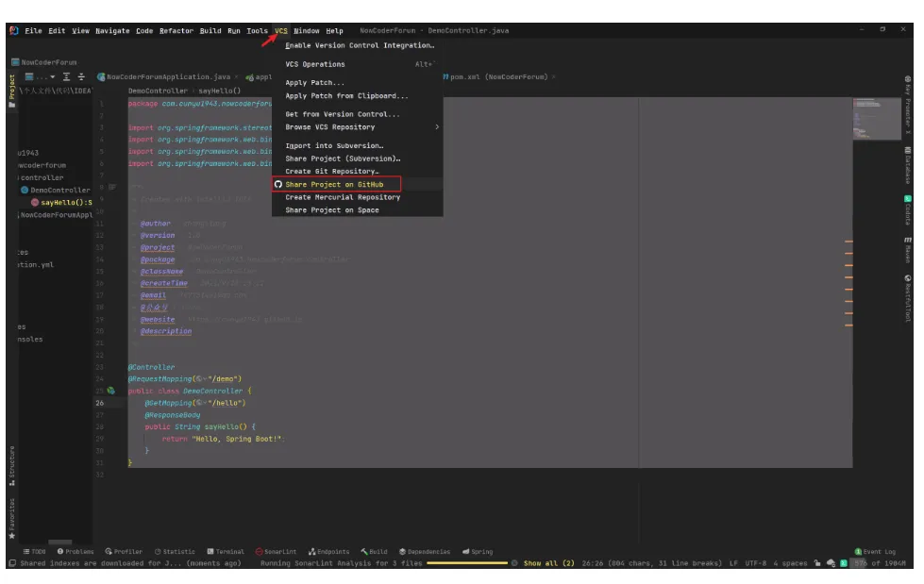
Task: Open the SonarLint tool window
Action: coord(276,552)
